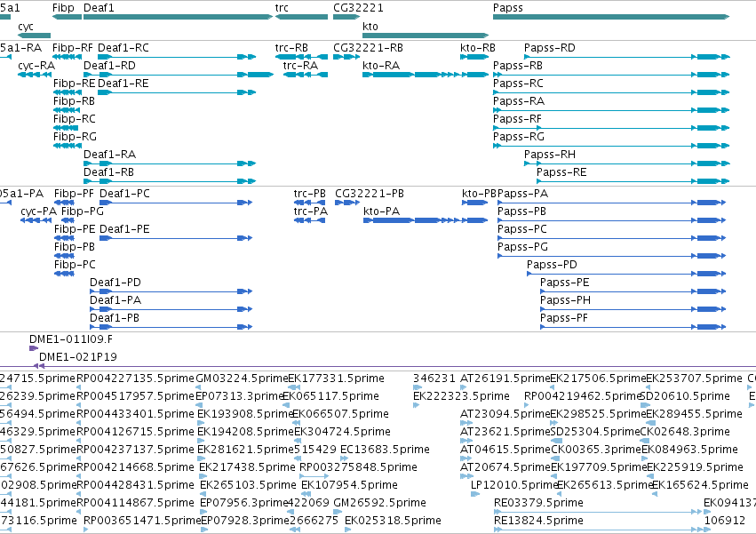Click the trc-PA protein label

click(311, 211)
